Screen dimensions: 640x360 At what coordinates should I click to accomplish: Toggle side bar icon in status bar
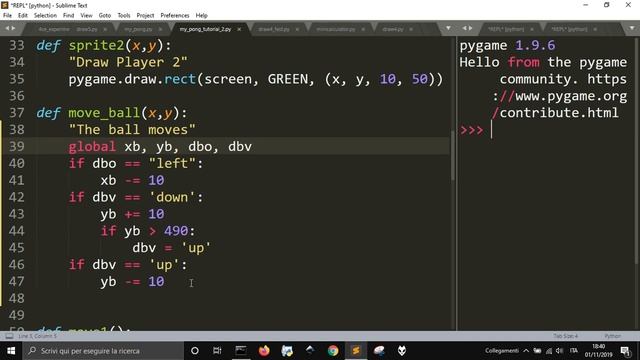(x=9, y=336)
